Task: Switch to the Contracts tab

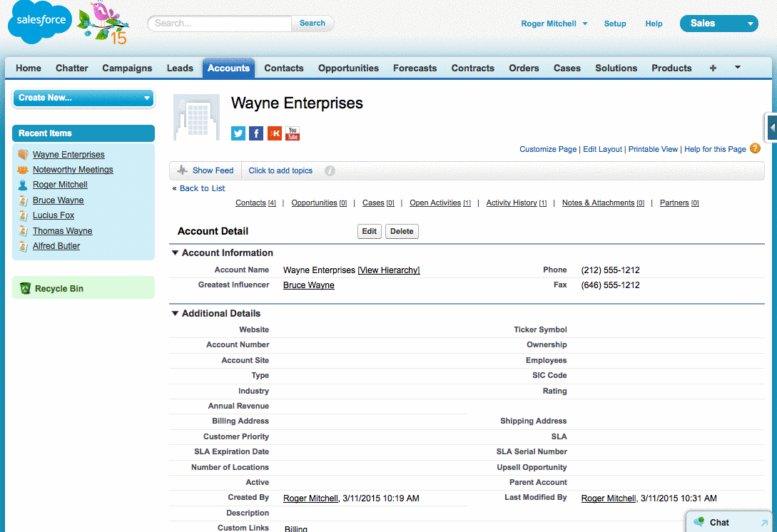Action: [473, 68]
